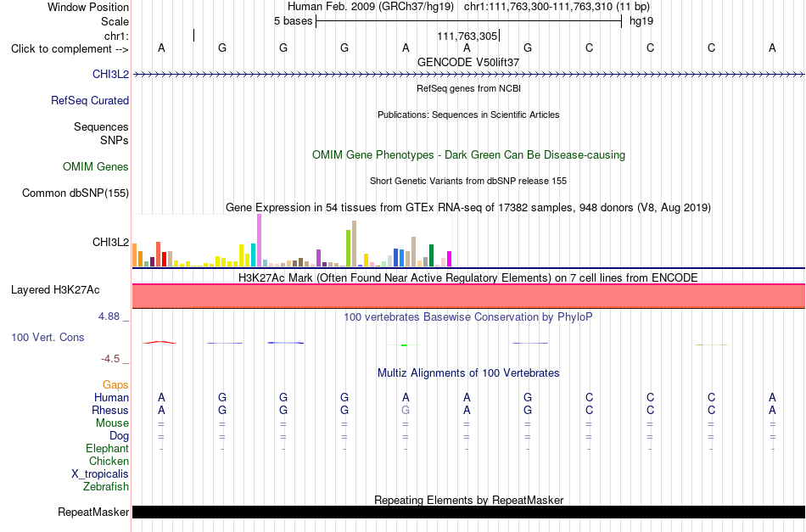Click the 4.88 upper conservation axis value
Viewport: 806px width, 532px height.
(x=109, y=316)
